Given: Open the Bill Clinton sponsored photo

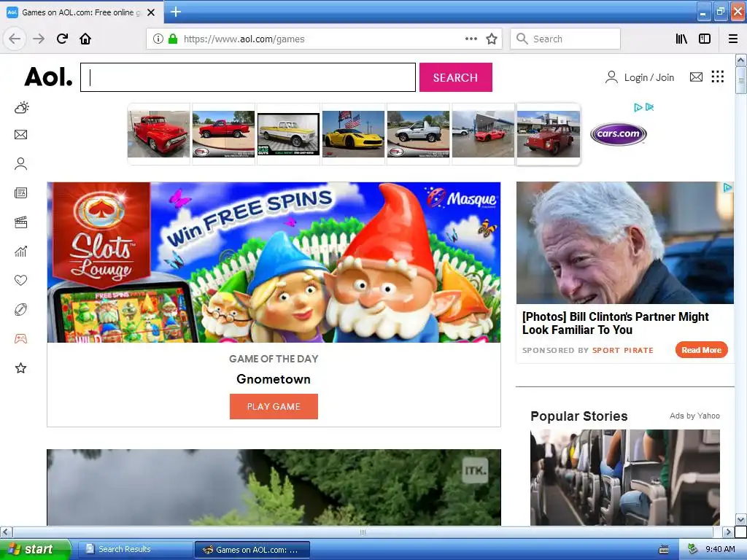Looking at the screenshot, I should (x=624, y=243).
